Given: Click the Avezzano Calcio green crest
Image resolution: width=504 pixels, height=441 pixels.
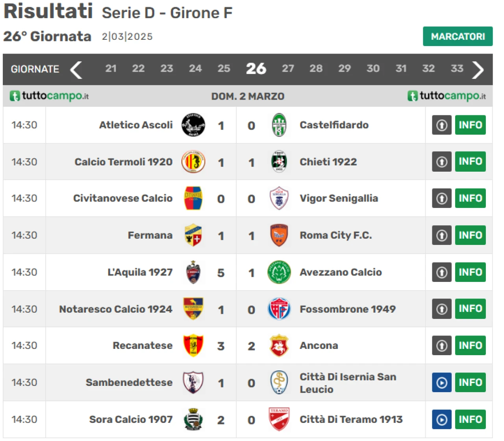Looking at the screenshot, I should 279,272.
